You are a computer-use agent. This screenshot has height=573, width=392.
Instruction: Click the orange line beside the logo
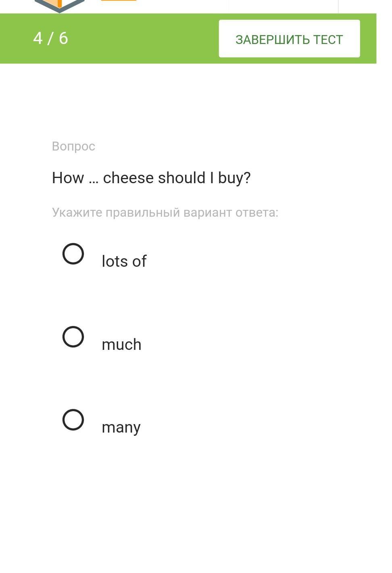119,0
